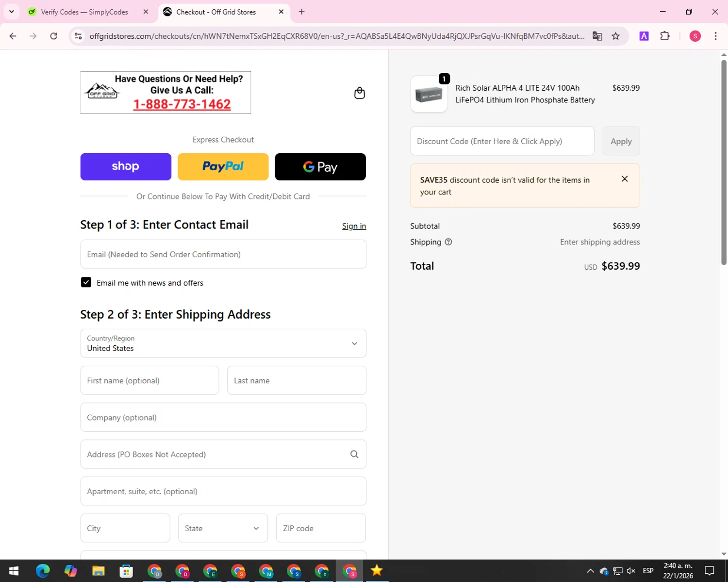Screen dimensions: 728x582
Task: Close the Verify Codes tab
Action: pos(146,12)
